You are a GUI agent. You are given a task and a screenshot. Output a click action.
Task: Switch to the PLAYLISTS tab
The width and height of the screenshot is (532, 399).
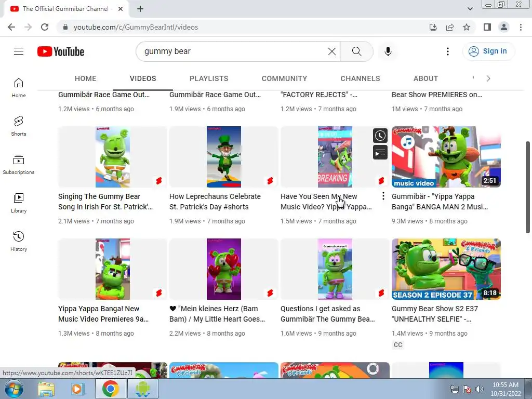[x=209, y=79]
